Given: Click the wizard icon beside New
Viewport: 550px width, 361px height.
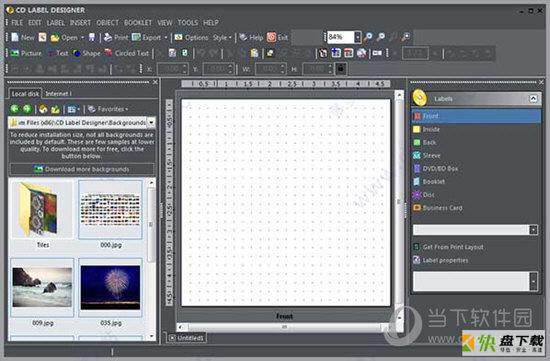Looking at the screenshot, I should 42,37.
